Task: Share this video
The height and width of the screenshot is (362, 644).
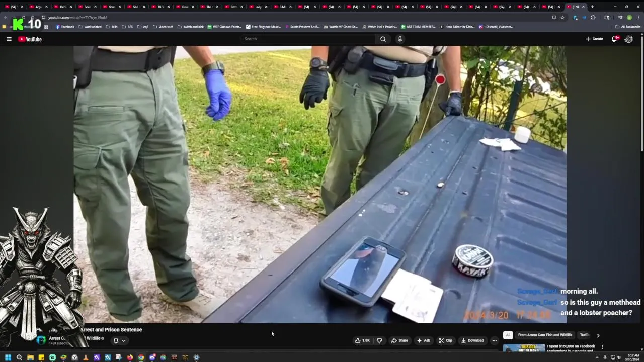Action: (x=400, y=340)
